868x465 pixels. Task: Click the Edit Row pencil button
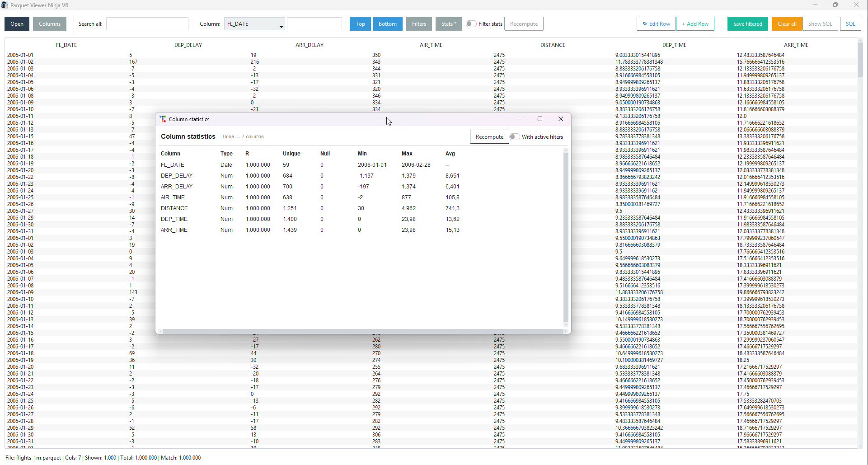pos(656,24)
